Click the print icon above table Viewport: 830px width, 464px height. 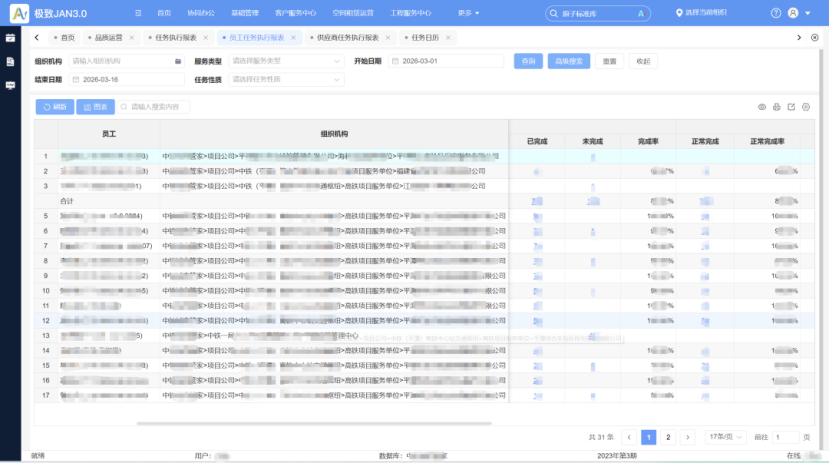777,107
